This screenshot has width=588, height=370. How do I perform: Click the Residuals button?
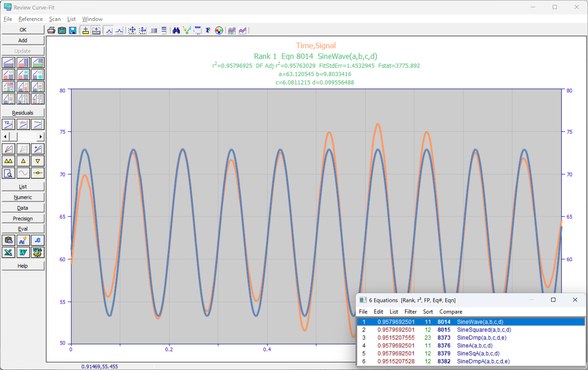(23, 112)
